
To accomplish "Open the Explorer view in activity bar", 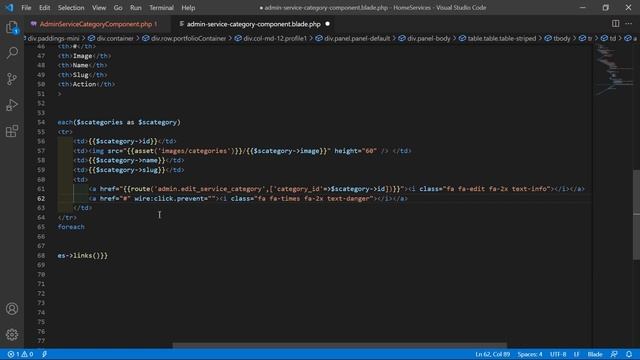I will pyautogui.click(x=12, y=27).
